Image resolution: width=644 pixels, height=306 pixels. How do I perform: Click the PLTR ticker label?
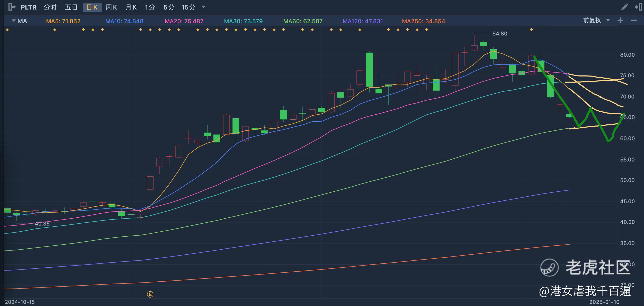[29, 7]
